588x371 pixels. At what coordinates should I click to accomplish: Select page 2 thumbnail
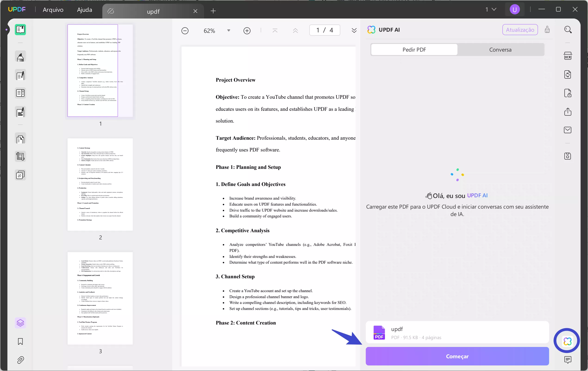(100, 184)
